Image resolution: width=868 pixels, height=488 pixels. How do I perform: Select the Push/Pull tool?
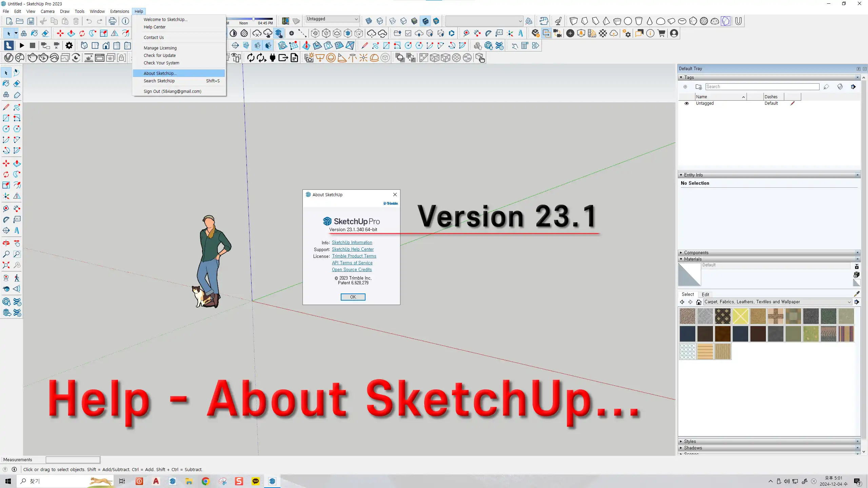click(x=17, y=164)
